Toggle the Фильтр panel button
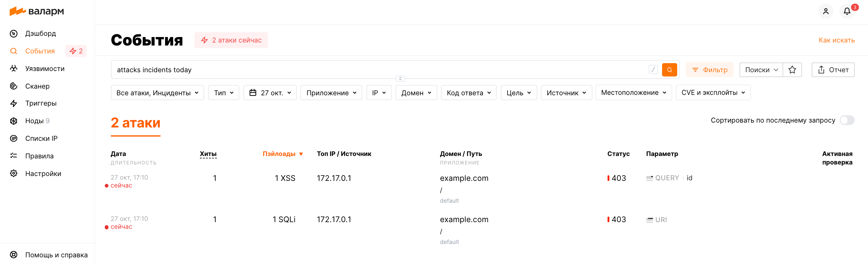 (x=709, y=70)
